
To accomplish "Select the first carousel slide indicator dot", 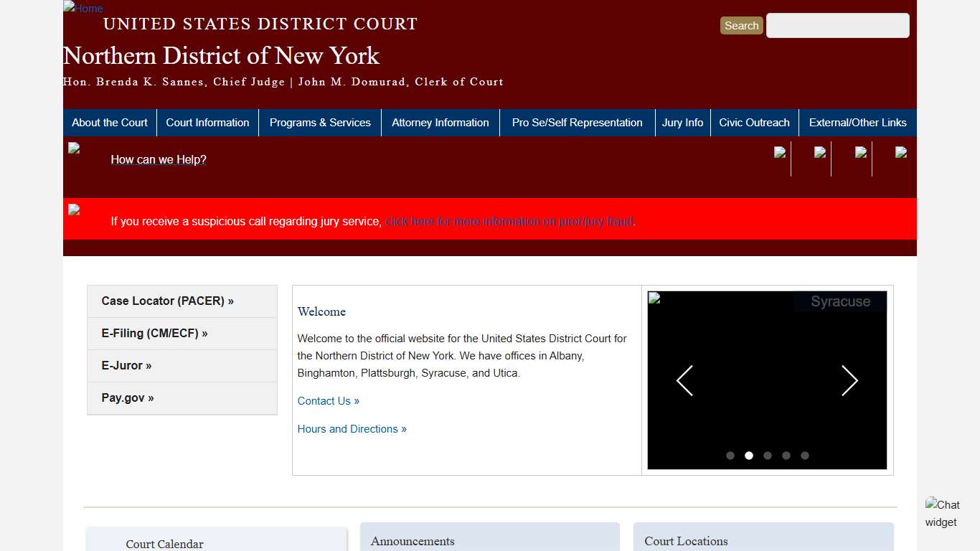I will click(730, 455).
